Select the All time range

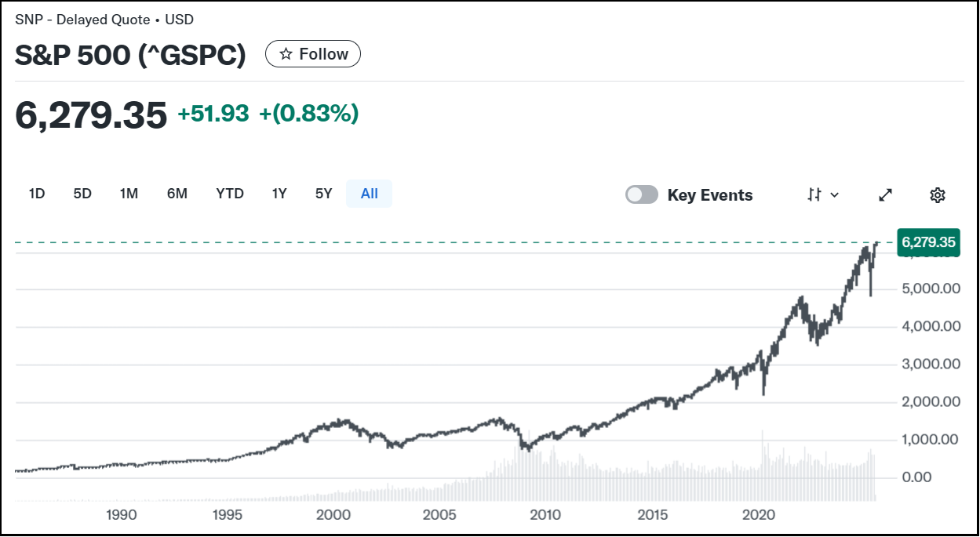coord(369,194)
